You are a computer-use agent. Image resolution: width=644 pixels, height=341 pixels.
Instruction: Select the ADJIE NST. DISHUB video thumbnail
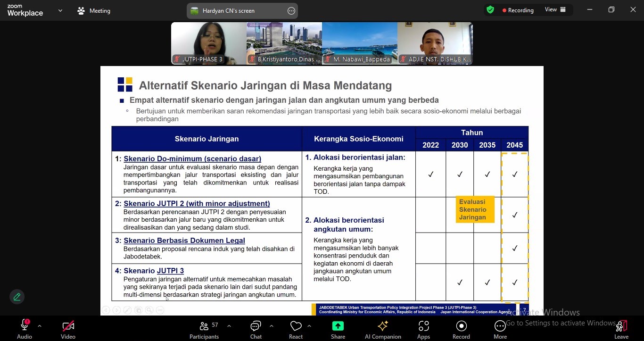tap(435, 43)
